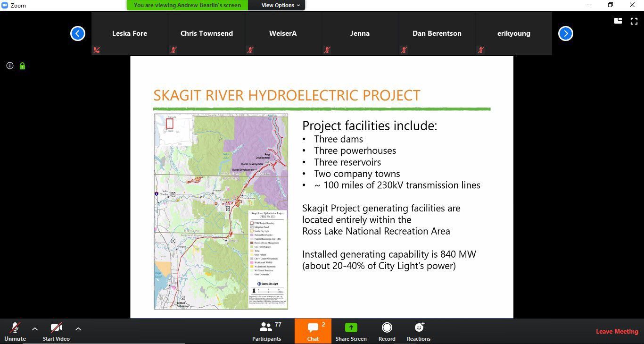
Task: Click 'Three reservoirs' bullet text
Action: coord(347,162)
